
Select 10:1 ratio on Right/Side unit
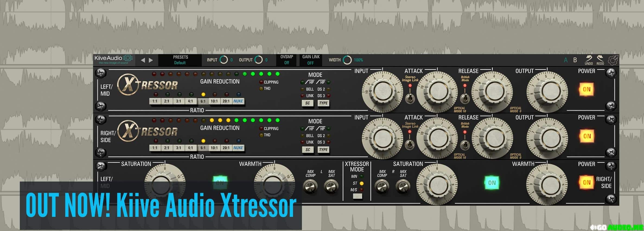tap(214, 148)
